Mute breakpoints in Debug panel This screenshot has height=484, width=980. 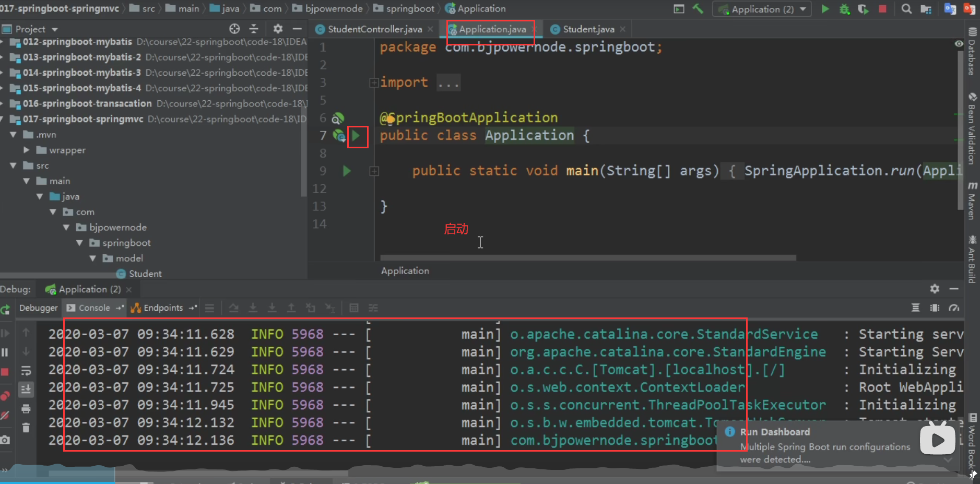point(5,416)
